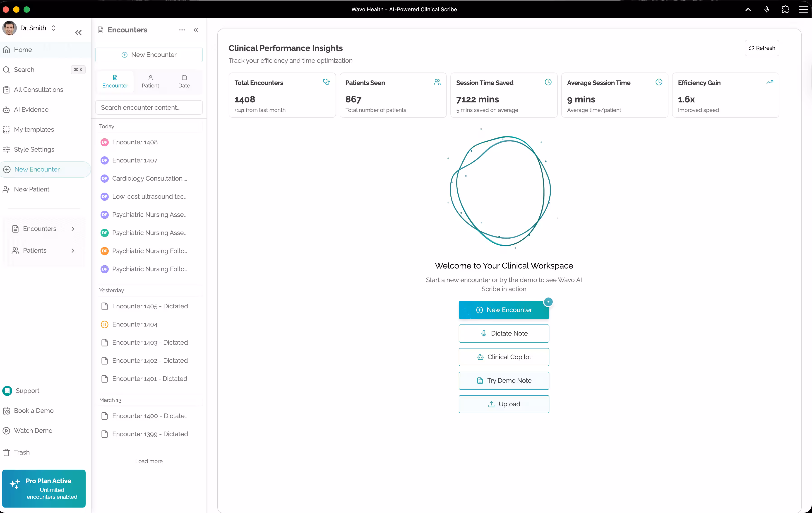Screen dimensions: 812x513
Task: Switch to the Patient sort tab
Action: click(x=150, y=81)
